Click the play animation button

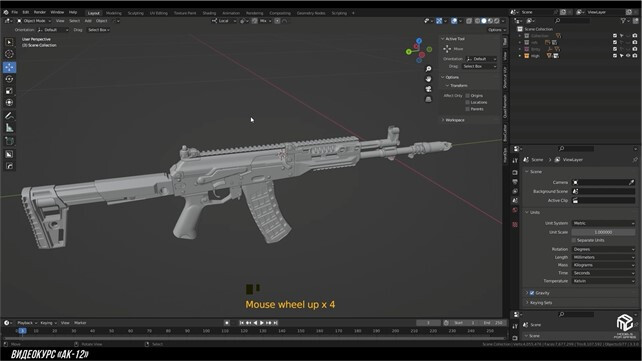tap(262, 323)
